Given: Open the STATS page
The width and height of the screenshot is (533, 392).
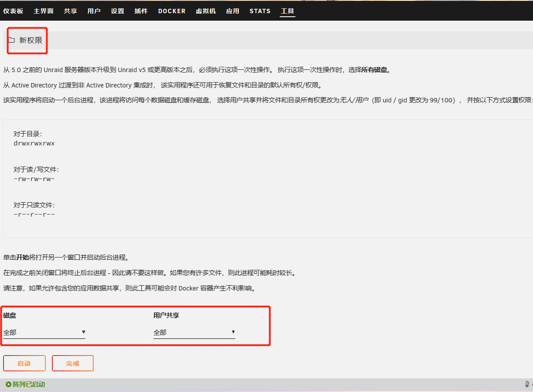Looking at the screenshot, I should tap(260, 11).
